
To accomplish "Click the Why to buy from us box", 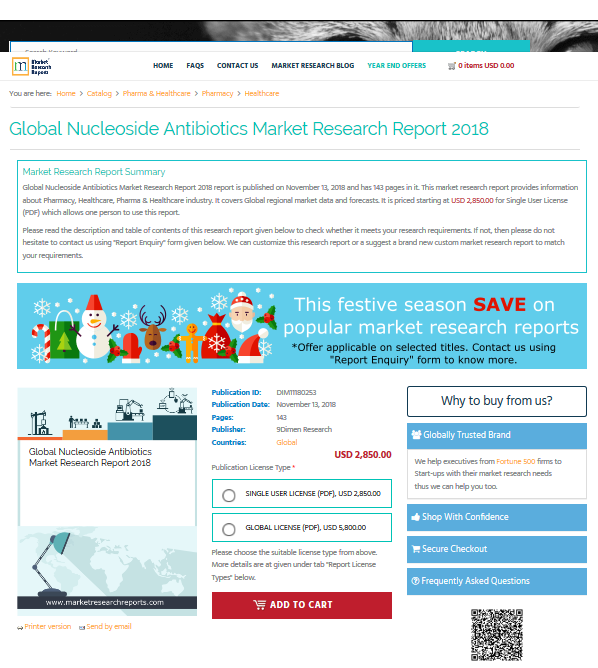I will 497,401.
